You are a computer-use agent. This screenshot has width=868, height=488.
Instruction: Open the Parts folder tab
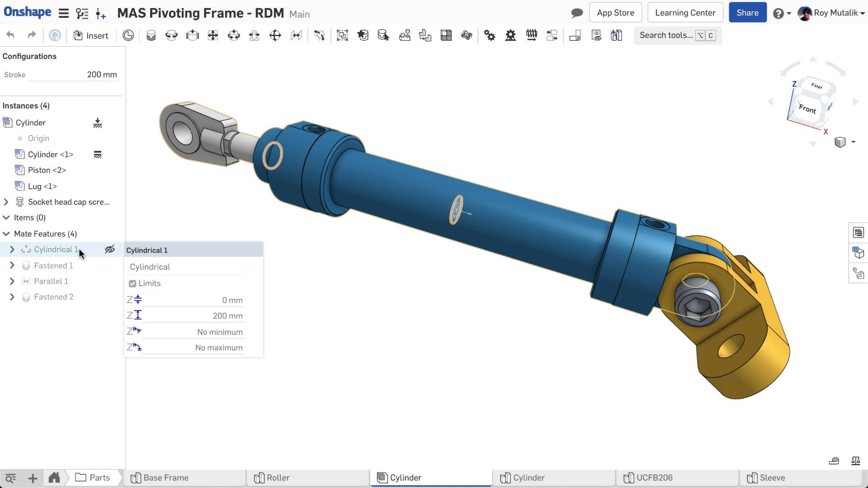93,478
